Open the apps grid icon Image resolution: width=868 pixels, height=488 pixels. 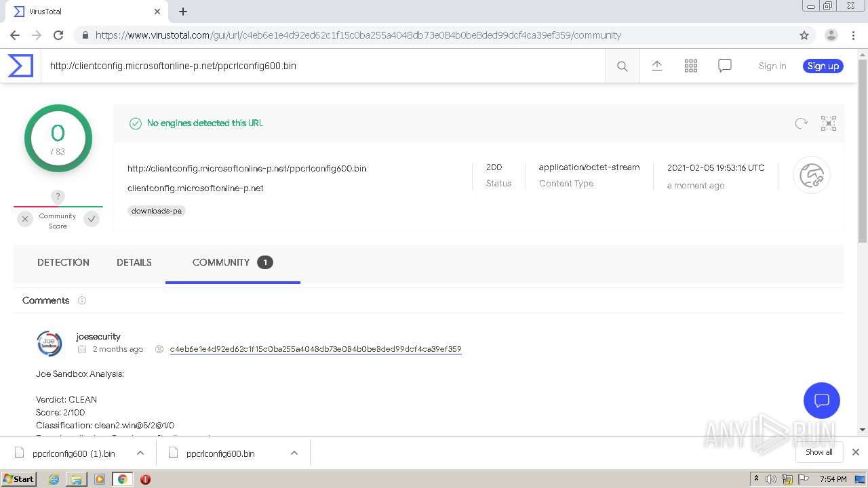pos(691,66)
